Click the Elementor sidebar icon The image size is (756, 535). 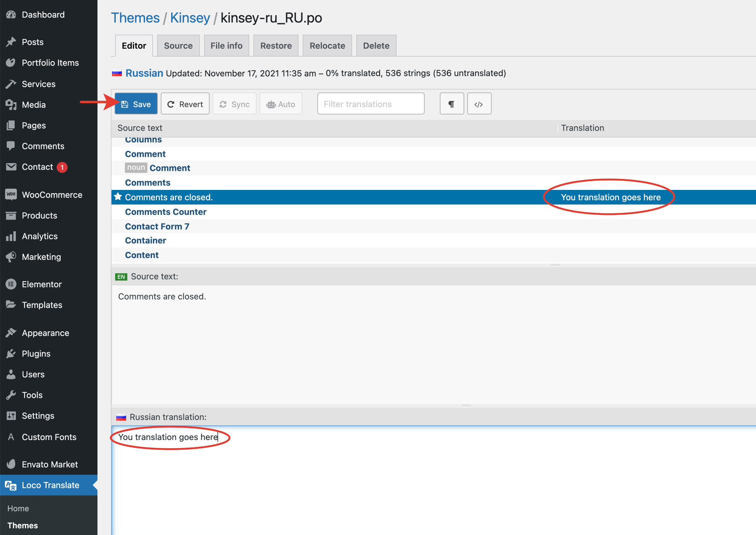tap(11, 284)
